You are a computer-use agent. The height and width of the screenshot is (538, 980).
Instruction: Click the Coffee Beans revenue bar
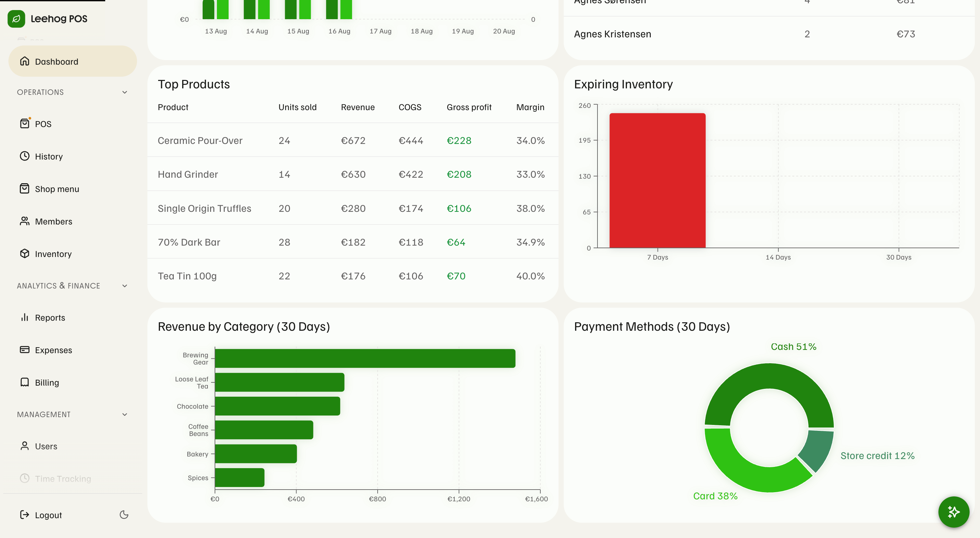[264, 430]
